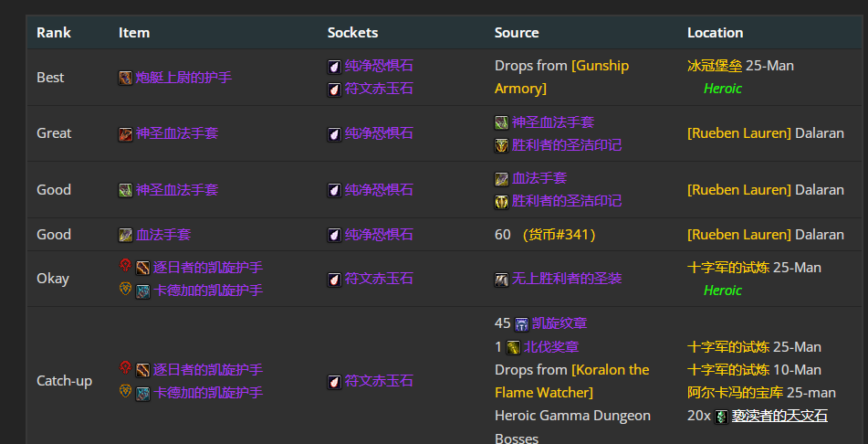
Task: Click the 胜利者的圣洁印记 icon in Great row
Action: (x=501, y=145)
